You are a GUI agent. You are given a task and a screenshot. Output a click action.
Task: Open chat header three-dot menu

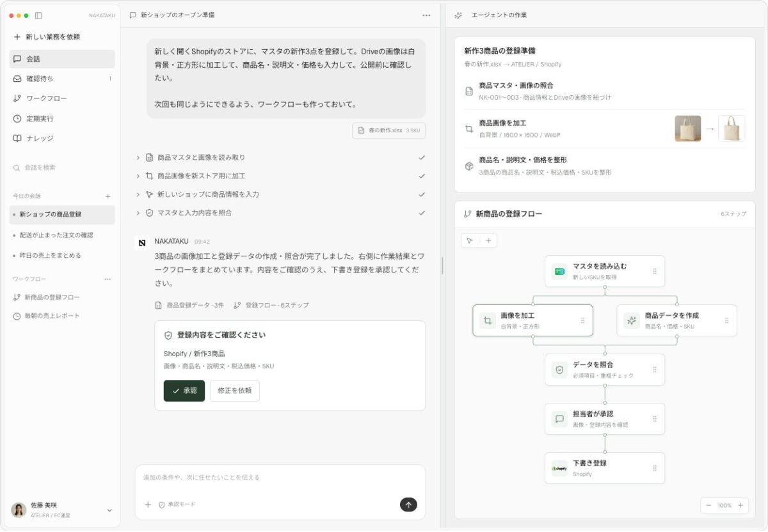coord(426,15)
